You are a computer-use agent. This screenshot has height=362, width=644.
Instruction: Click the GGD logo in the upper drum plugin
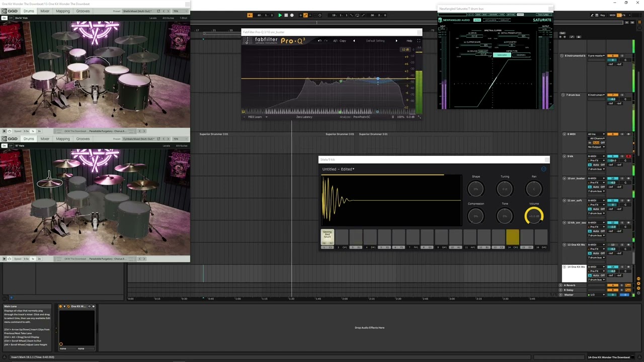tap(10, 11)
